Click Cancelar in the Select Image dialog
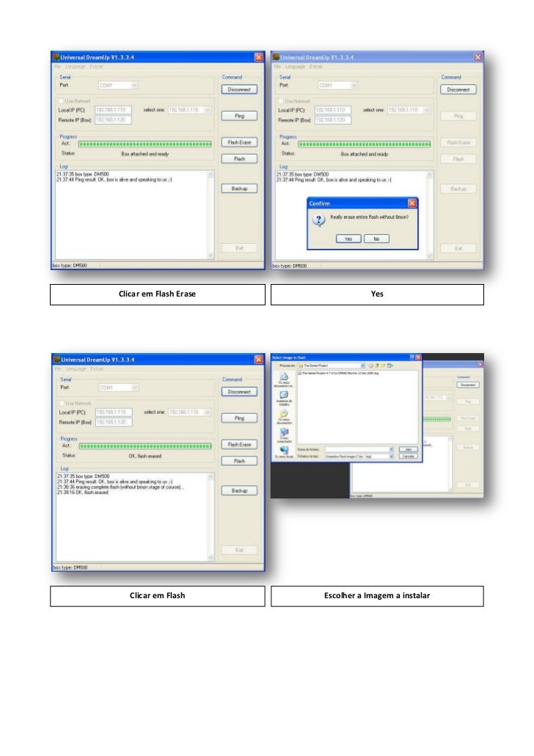This screenshot has height=756, width=534. coord(409,456)
